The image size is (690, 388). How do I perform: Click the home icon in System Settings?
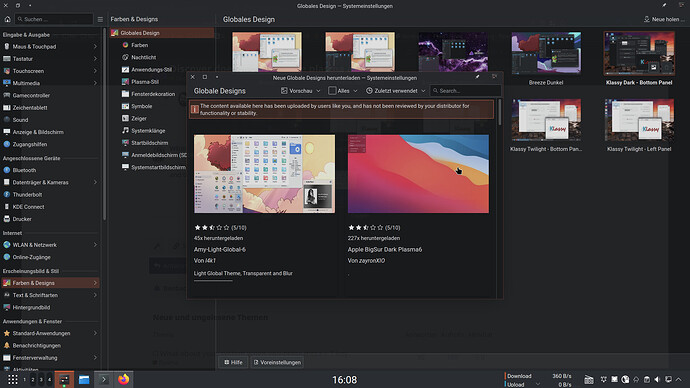click(7, 19)
